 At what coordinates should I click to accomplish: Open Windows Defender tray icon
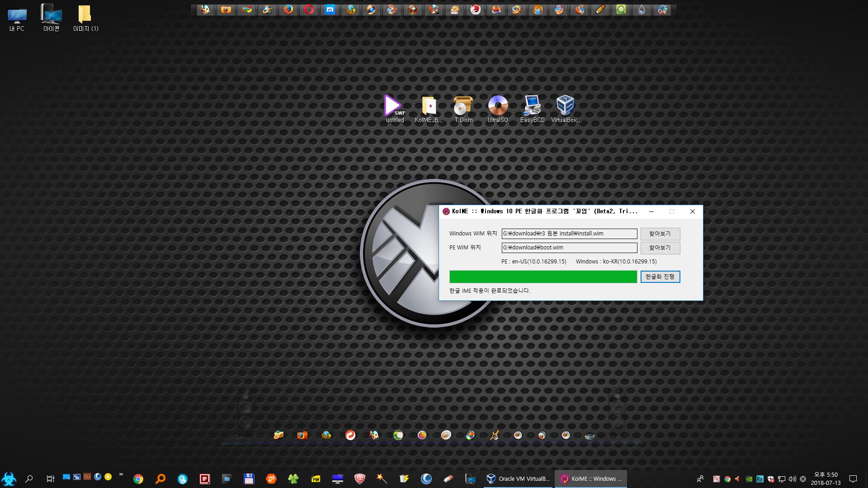771,479
